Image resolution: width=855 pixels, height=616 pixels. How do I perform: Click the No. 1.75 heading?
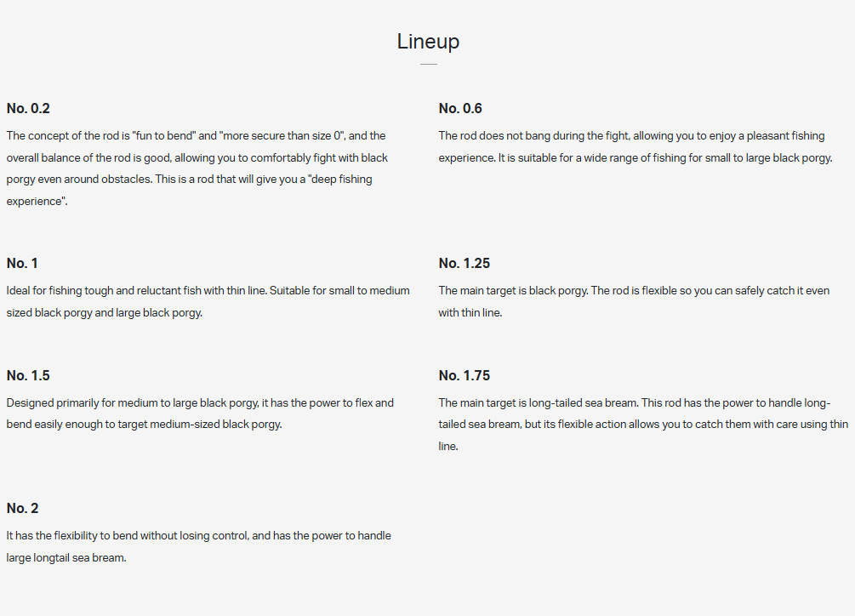(x=464, y=375)
